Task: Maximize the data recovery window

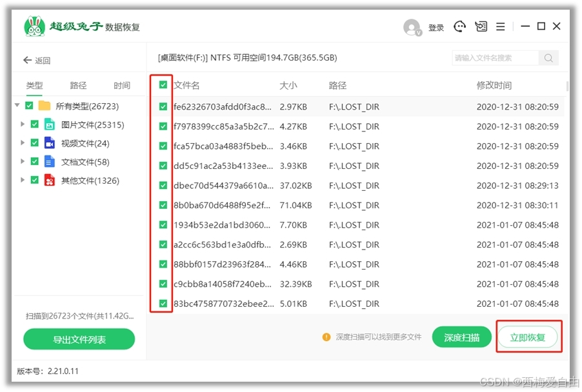Action: tap(541, 26)
